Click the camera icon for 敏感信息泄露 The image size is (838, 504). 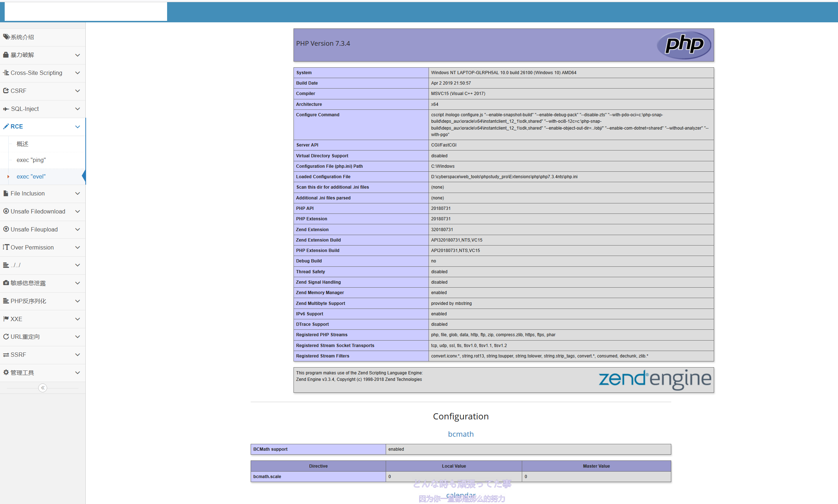[6, 283]
